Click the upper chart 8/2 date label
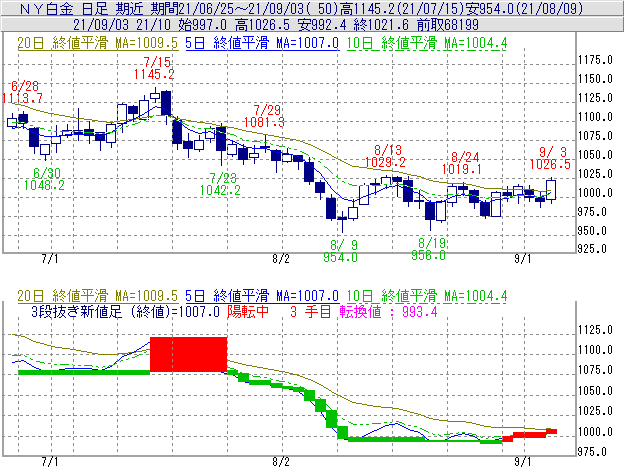Screen dimensions: 624x475 [x=281, y=259]
